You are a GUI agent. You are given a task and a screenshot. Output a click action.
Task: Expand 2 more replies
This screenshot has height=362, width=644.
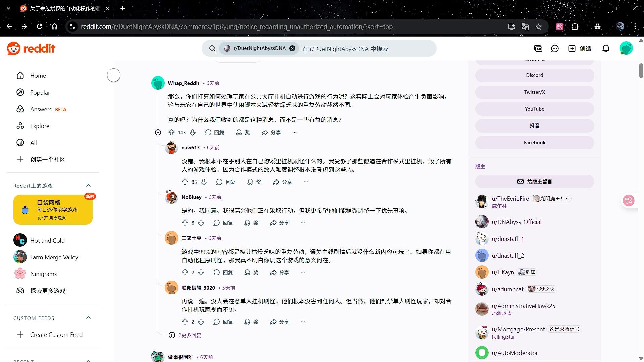point(186,335)
